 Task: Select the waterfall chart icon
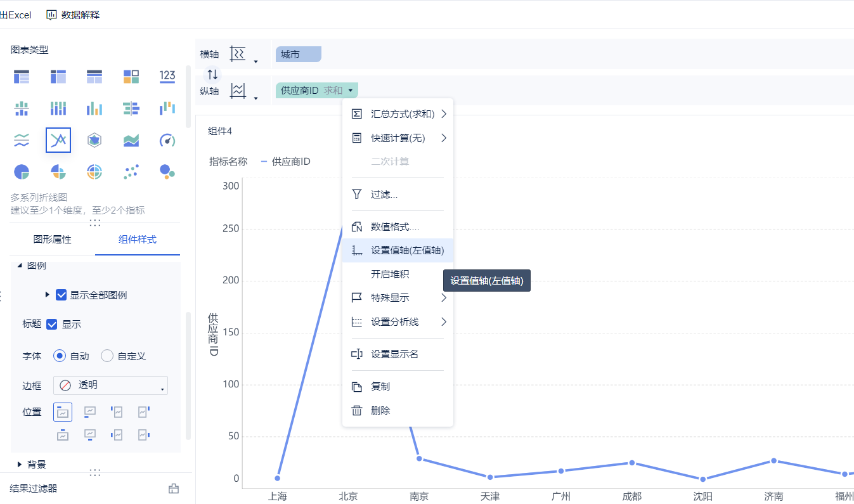click(167, 108)
